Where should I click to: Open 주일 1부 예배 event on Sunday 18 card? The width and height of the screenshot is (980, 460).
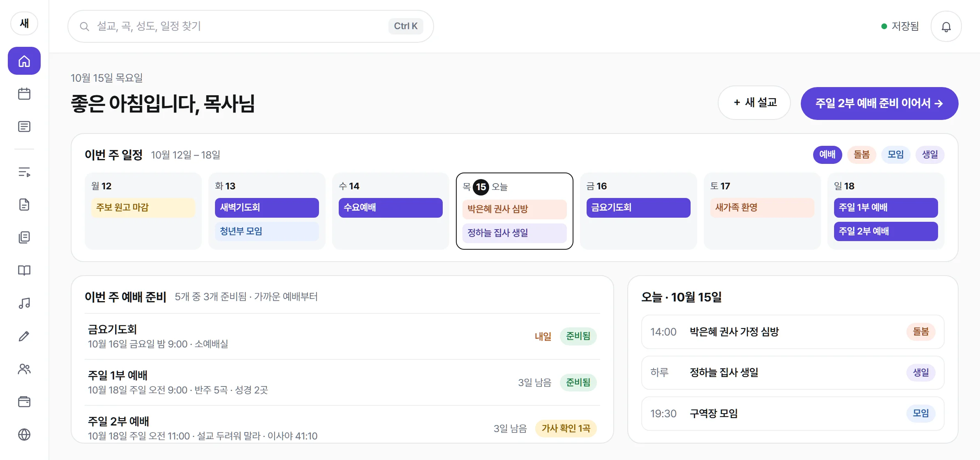[885, 207]
